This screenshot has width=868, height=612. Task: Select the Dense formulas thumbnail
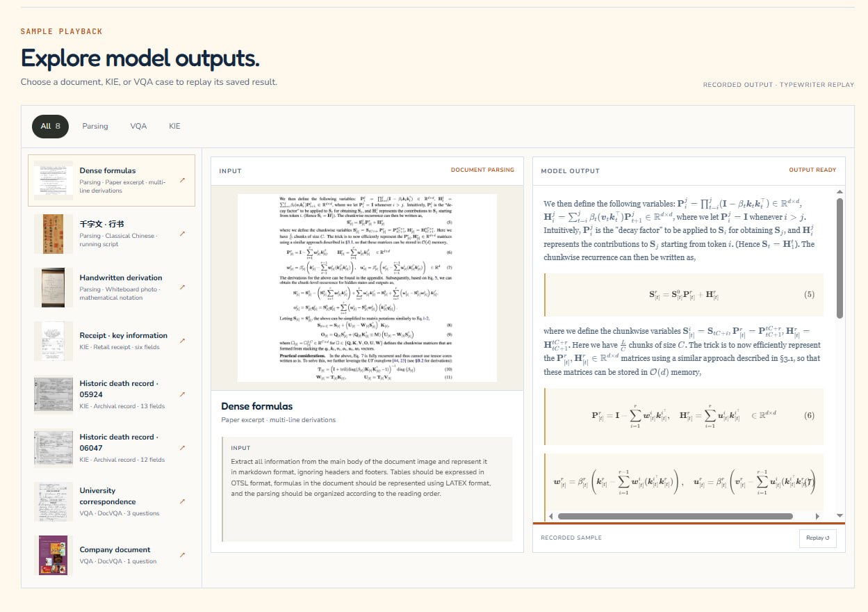tap(54, 181)
